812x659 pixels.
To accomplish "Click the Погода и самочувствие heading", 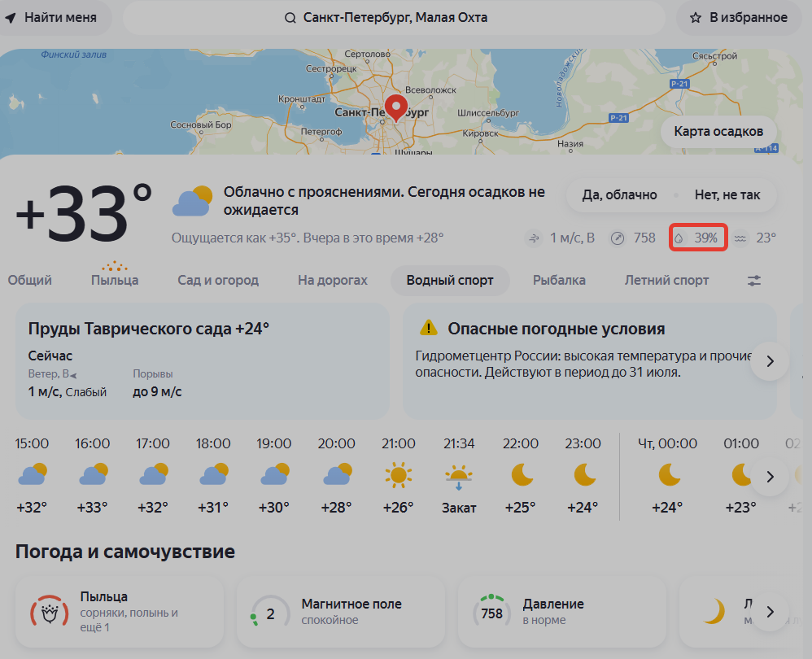I will (x=124, y=552).
